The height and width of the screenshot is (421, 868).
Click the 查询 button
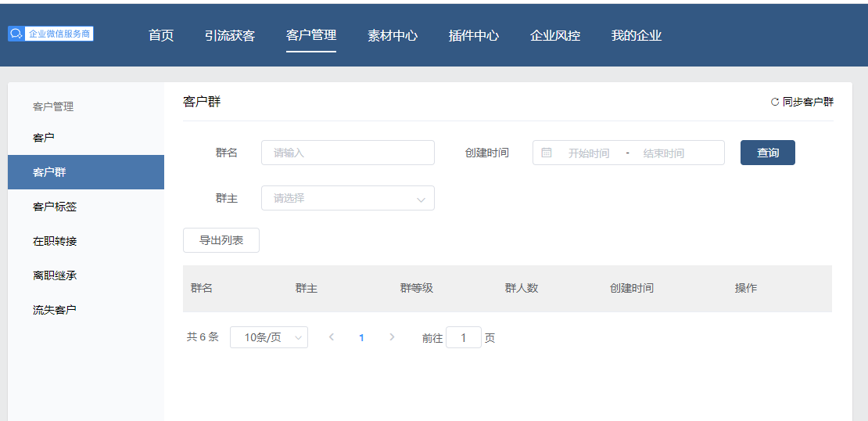pos(768,153)
